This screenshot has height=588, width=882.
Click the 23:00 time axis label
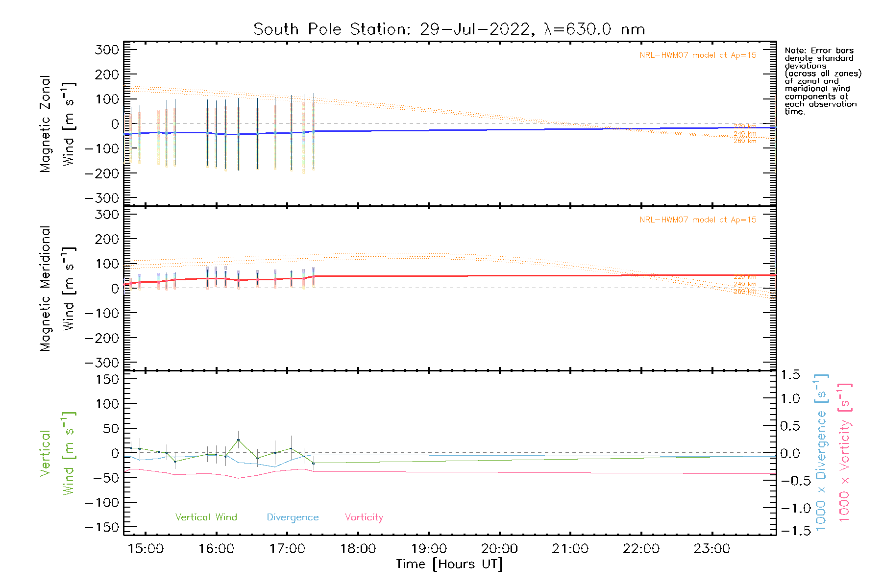(711, 549)
